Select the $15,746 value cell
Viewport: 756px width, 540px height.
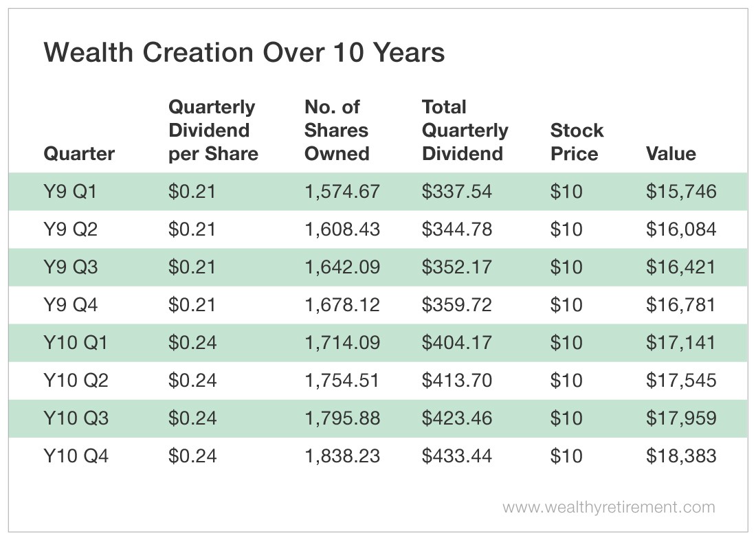pos(680,191)
